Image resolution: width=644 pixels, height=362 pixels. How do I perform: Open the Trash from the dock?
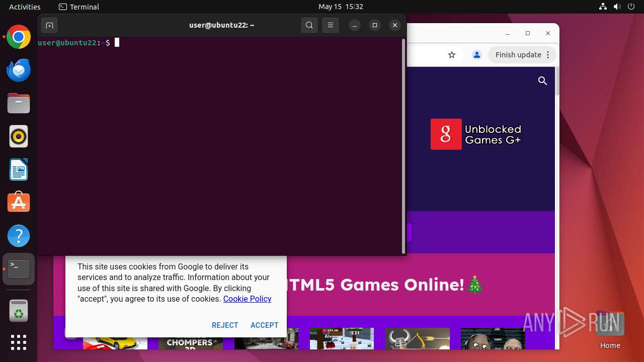click(19, 311)
